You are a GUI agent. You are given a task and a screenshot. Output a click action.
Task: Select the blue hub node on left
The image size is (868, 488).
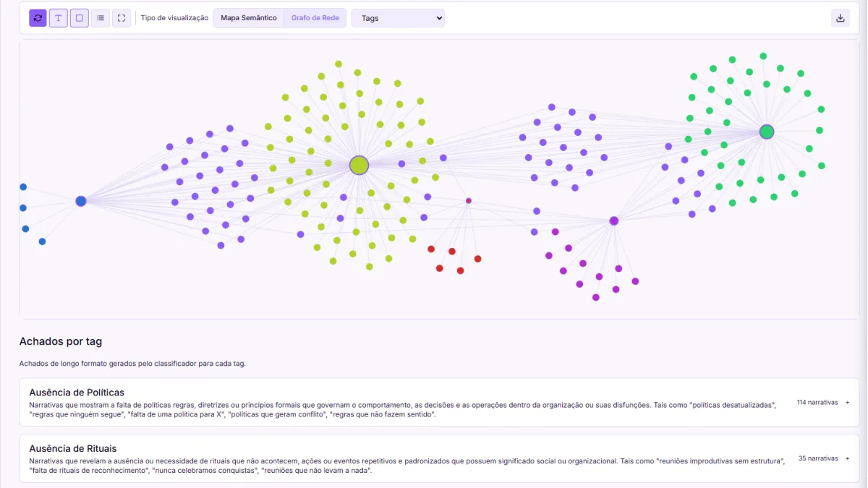(81, 201)
